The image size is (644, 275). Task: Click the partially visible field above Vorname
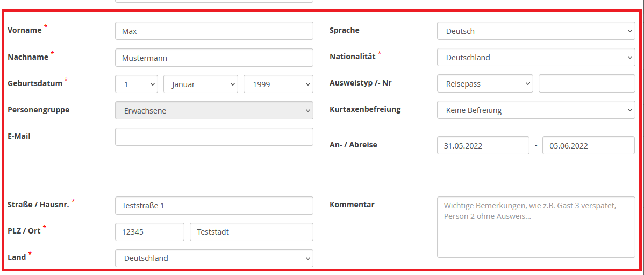pos(214,1)
